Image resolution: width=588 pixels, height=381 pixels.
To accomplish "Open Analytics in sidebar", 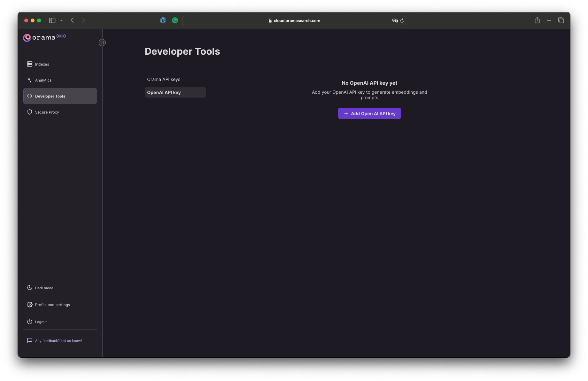I will pos(60,80).
